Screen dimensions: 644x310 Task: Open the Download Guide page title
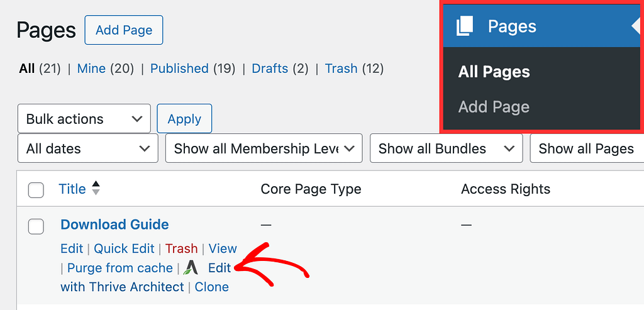114,224
